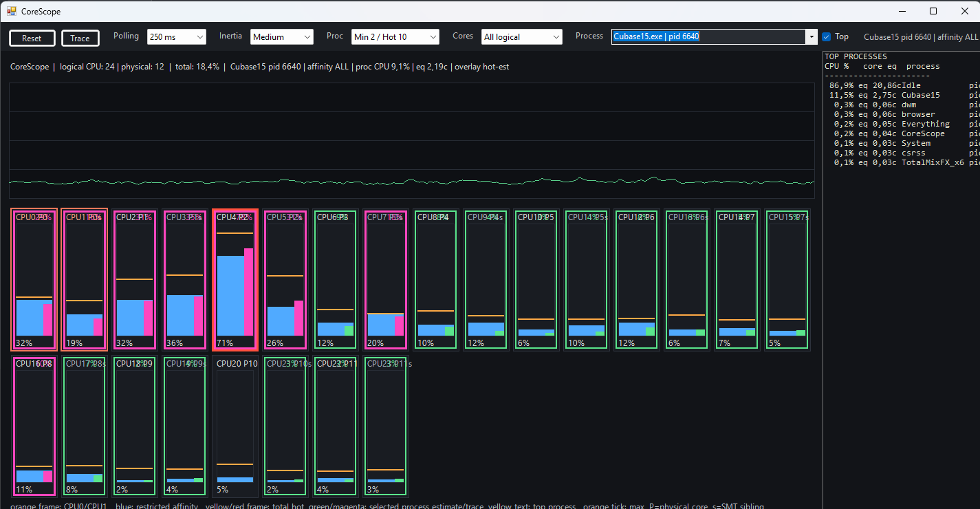Select the CPU17 tile showing 8%
Screen dimensions: 980x509
[x=84, y=426]
